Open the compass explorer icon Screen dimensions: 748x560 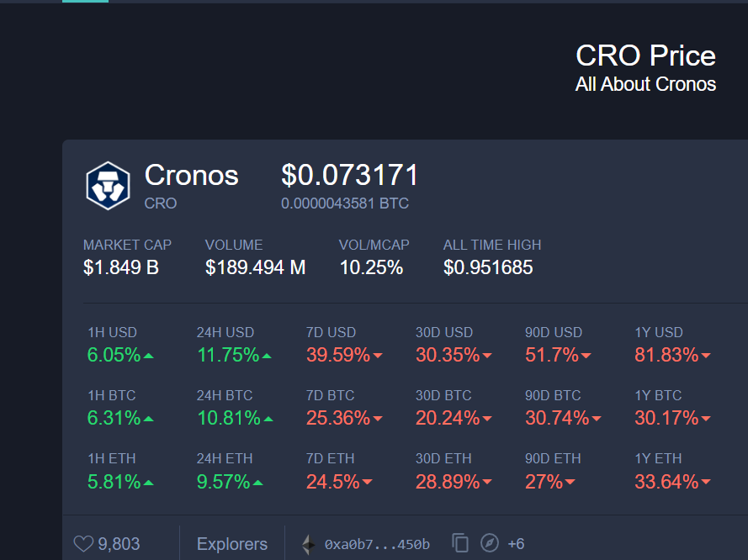490,543
